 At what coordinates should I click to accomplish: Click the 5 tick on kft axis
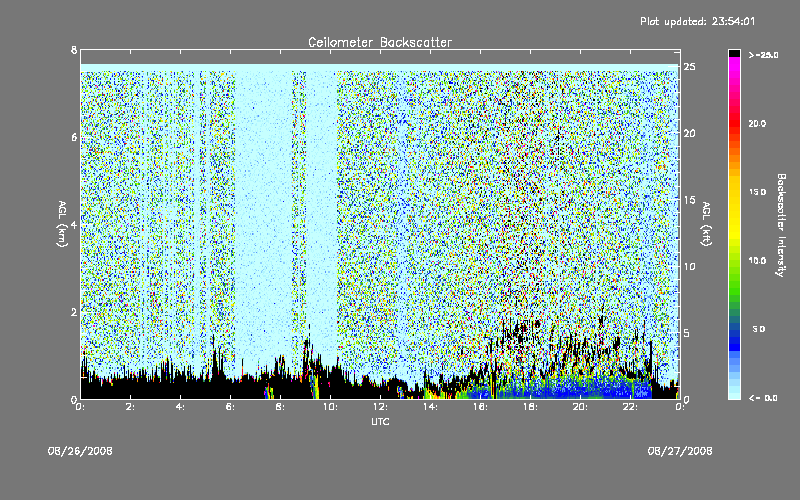point(687,333)
